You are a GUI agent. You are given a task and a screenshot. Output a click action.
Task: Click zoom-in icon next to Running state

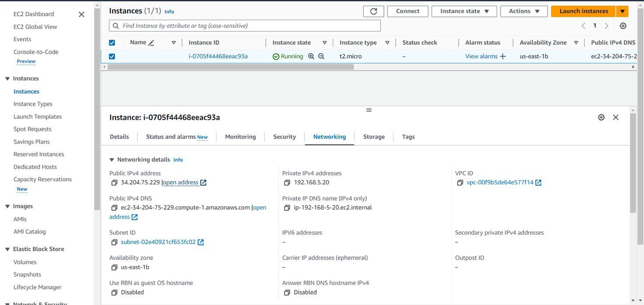tap(311, 56)
